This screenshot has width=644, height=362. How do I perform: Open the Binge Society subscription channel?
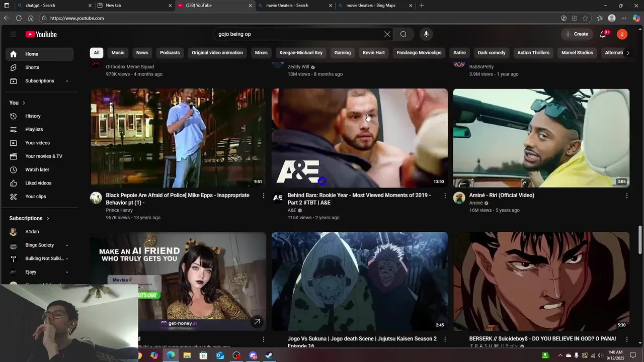pyautogui.click(x=40, y=245)
